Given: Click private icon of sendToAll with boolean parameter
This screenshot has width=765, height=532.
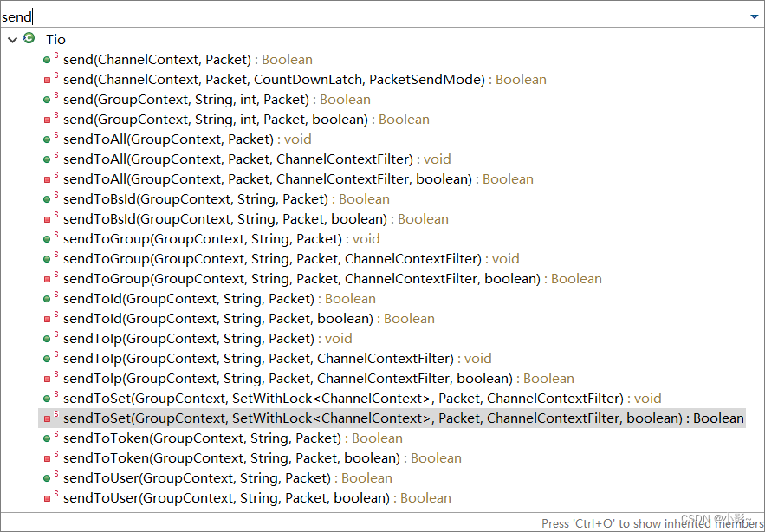Looking at the screenshot, I should tap(47, 179).
